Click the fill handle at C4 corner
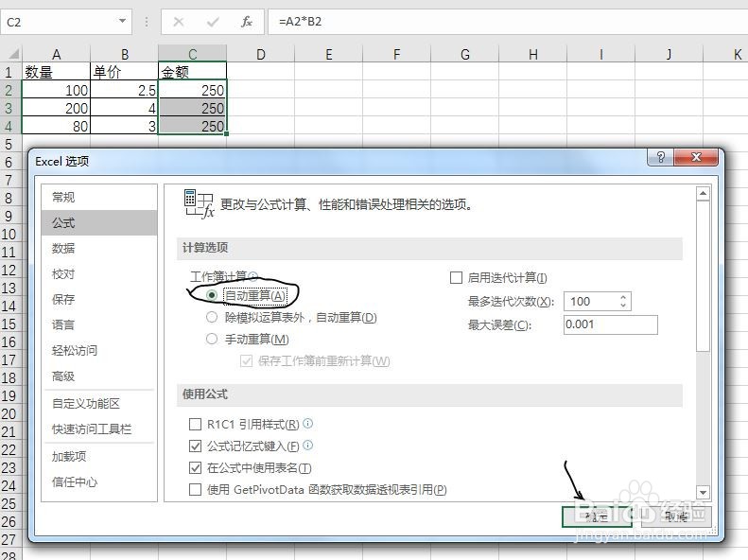 226,133
